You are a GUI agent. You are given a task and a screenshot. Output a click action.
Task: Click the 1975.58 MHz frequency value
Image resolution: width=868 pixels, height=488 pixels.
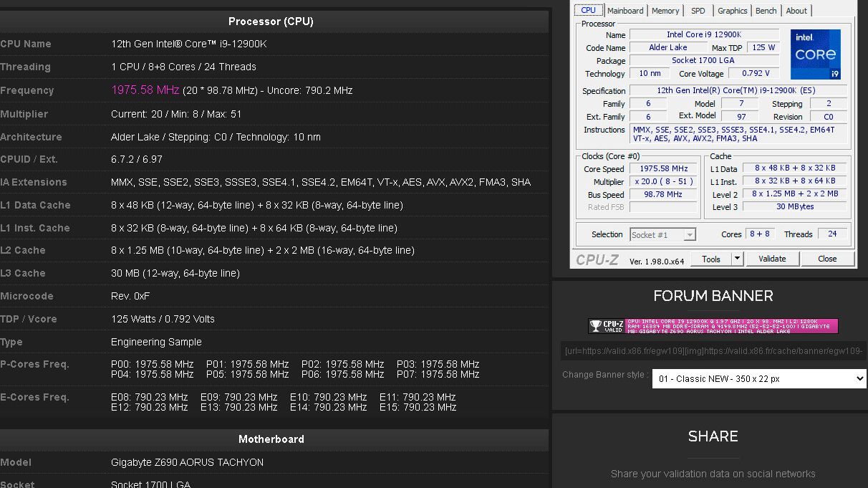(145, 90)
